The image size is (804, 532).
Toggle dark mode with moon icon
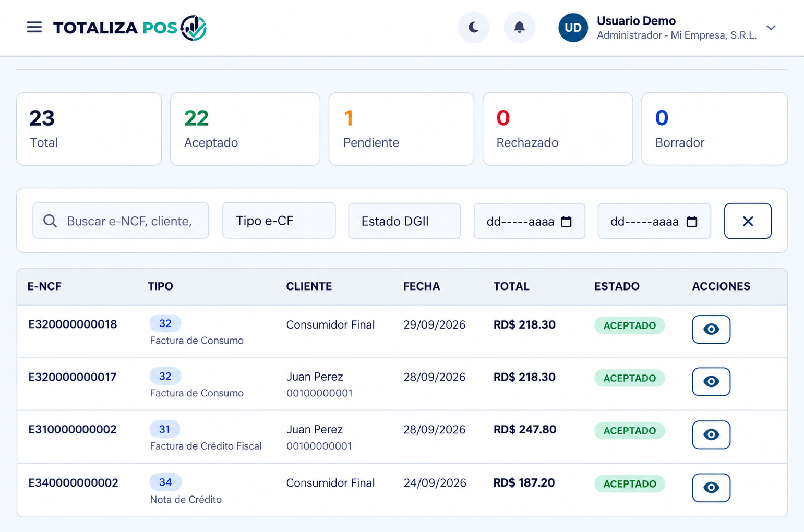coord(474,27)
